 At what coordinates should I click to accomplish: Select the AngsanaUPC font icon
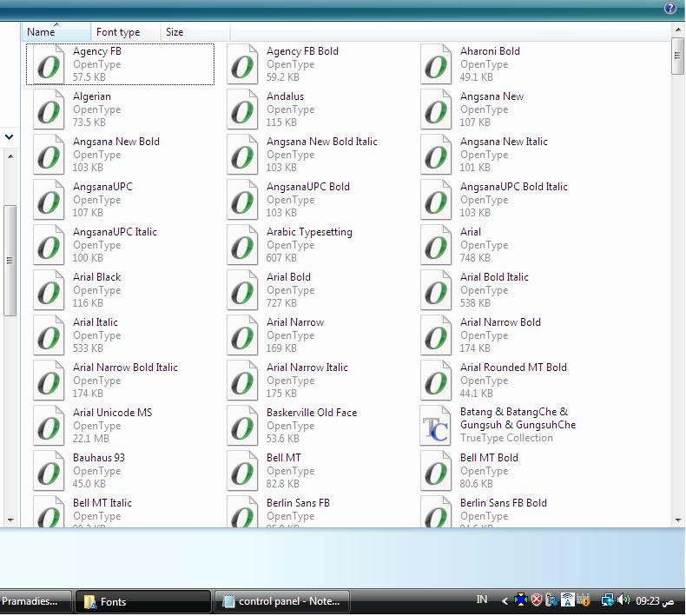point(49,200)
